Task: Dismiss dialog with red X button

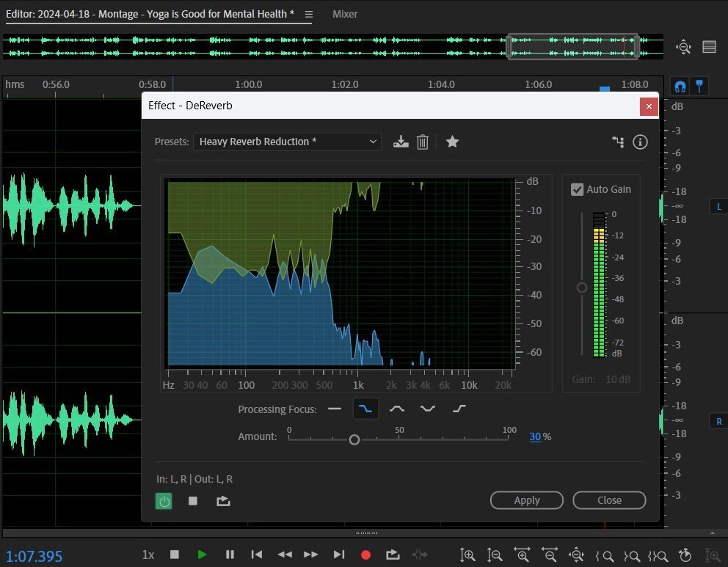Action: click(x=649, y=106)
